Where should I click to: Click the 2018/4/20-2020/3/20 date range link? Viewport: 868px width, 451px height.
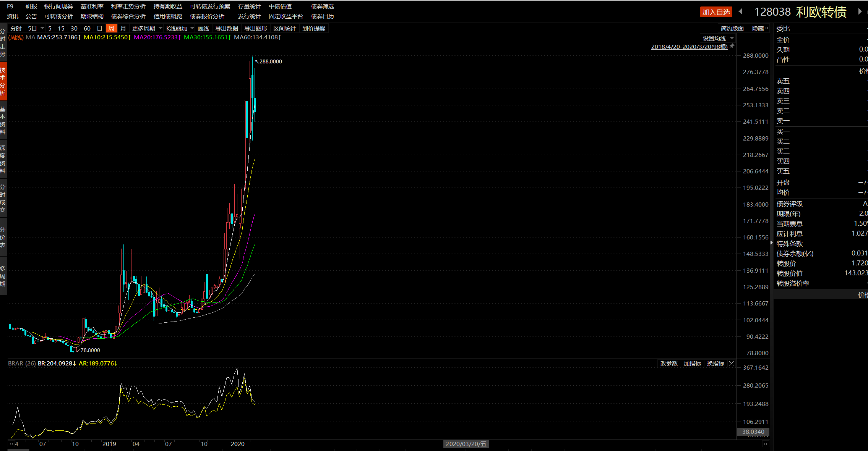pyautogui.click(x=689, y=47)
